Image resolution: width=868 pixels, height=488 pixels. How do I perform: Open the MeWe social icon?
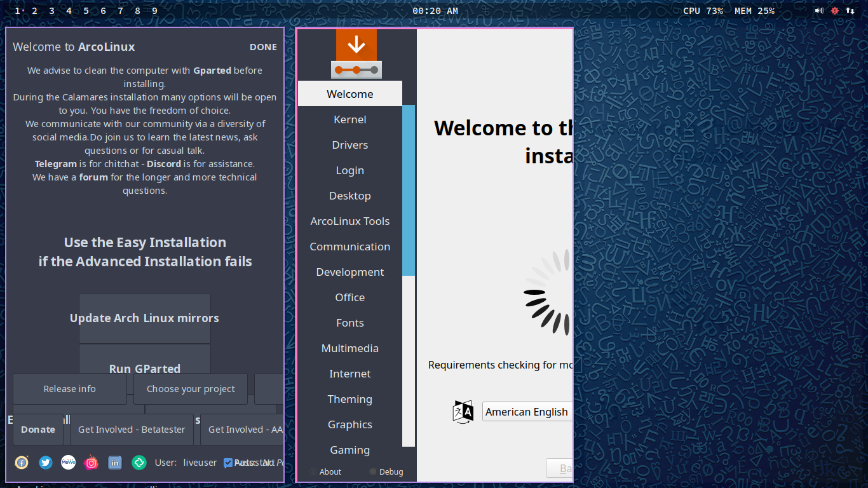(68, 463)
